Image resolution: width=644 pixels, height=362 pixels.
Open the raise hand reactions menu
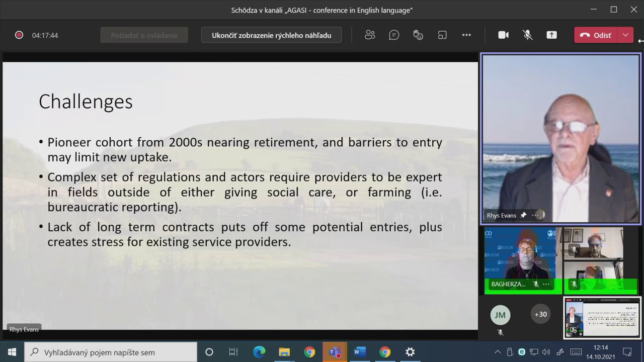coord(418,35)
